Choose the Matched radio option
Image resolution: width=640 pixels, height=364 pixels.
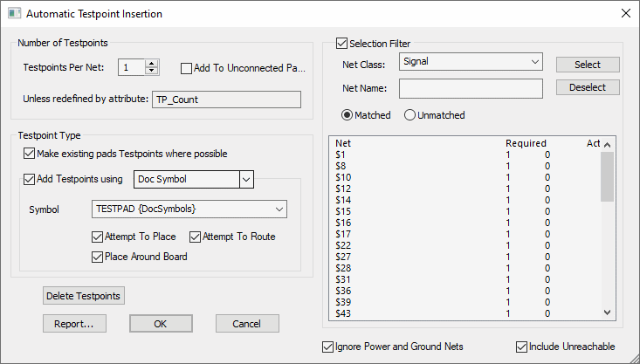pos(347,115)
